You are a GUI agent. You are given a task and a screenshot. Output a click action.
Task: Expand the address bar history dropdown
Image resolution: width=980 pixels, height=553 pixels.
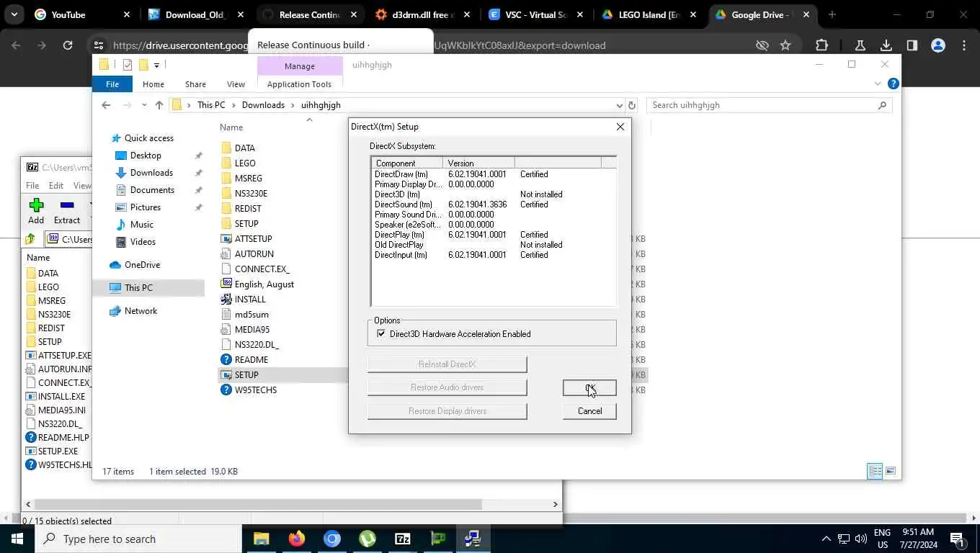pyautogui.click(x=619, y=105)
